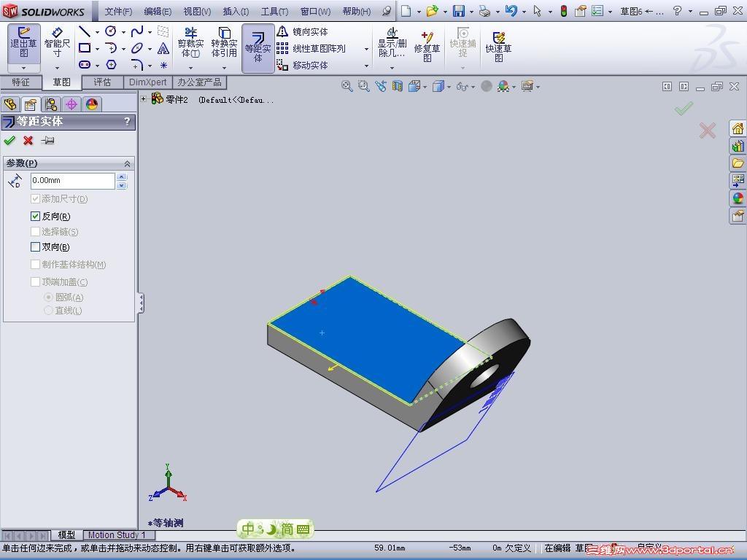Switch to Evaluate (评估) ribbon tab
Viewport: 747px width, 560px height.
click(102, 82)
